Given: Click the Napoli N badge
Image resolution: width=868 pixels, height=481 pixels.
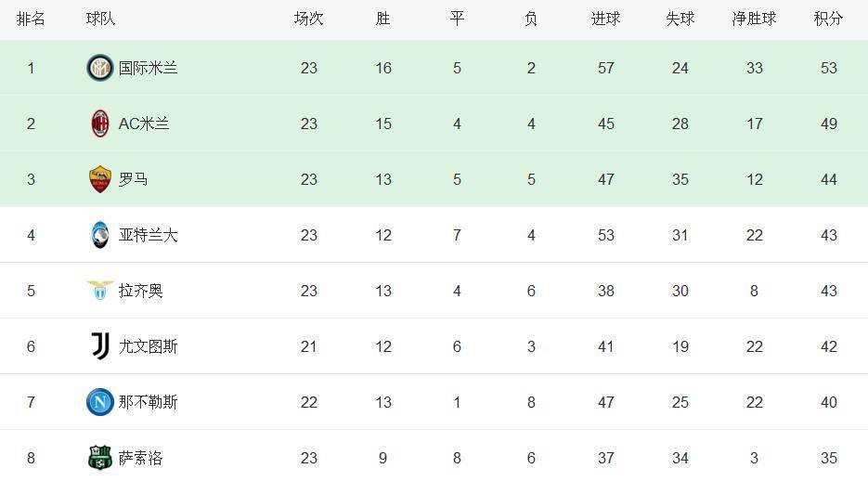Looking at the screenshot, I should [100, 402].
